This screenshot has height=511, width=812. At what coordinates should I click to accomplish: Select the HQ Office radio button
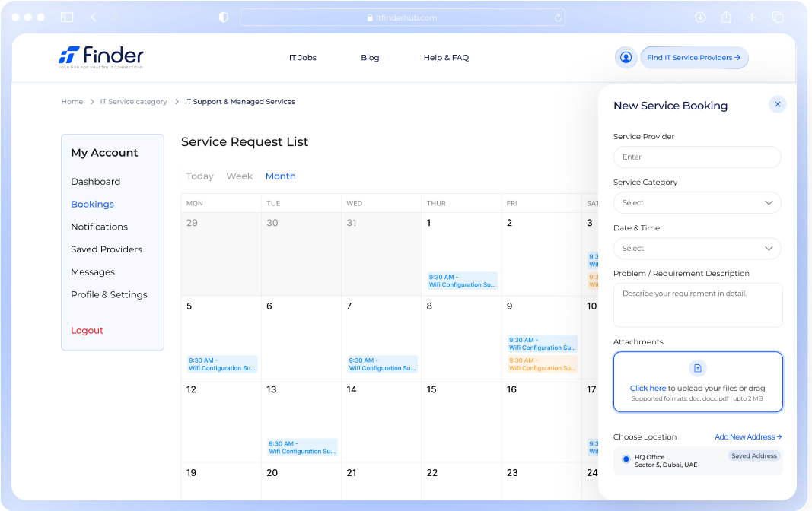tap(626, 459)
